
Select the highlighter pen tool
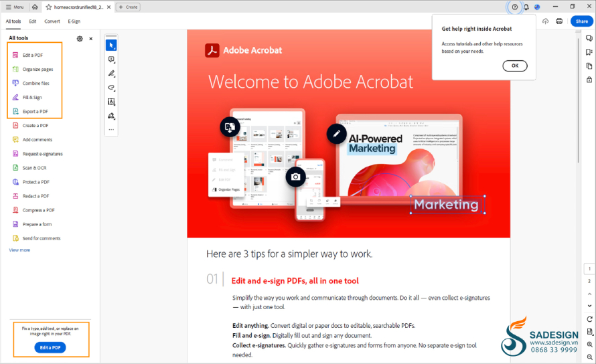tap(111, 74)
